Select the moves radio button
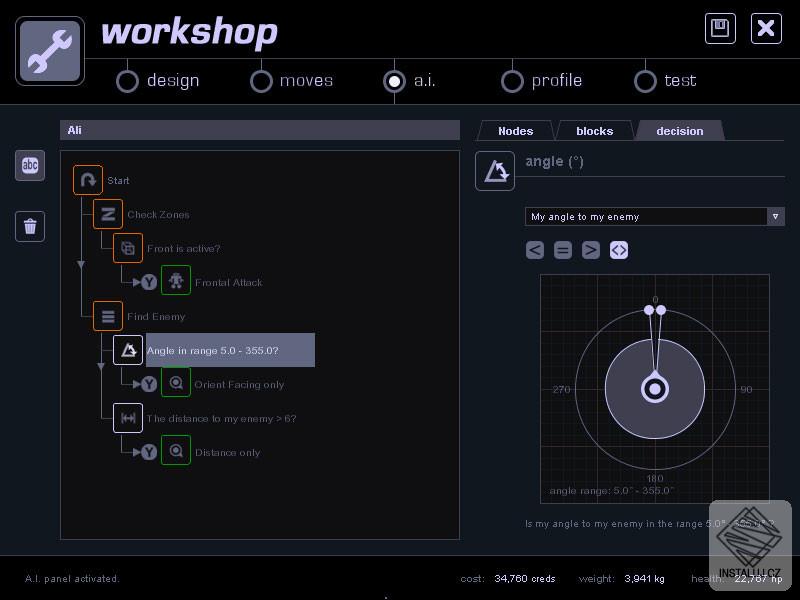 coord(261,81)
